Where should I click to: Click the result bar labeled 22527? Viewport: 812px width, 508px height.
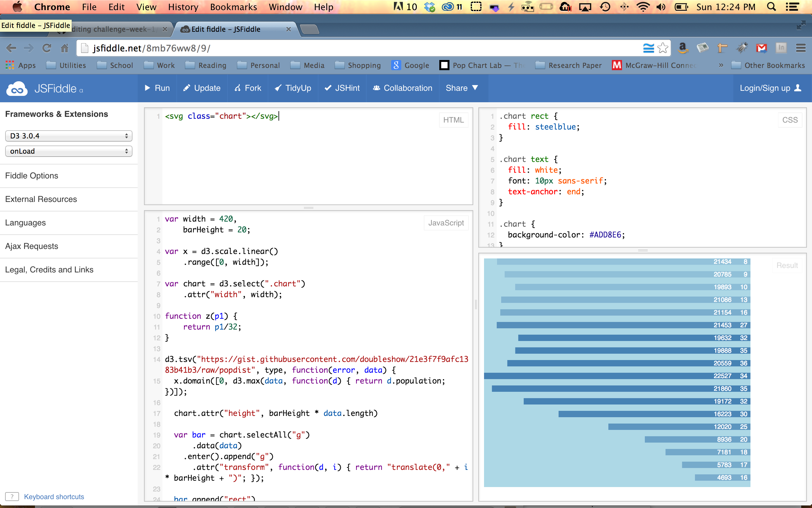617,376
